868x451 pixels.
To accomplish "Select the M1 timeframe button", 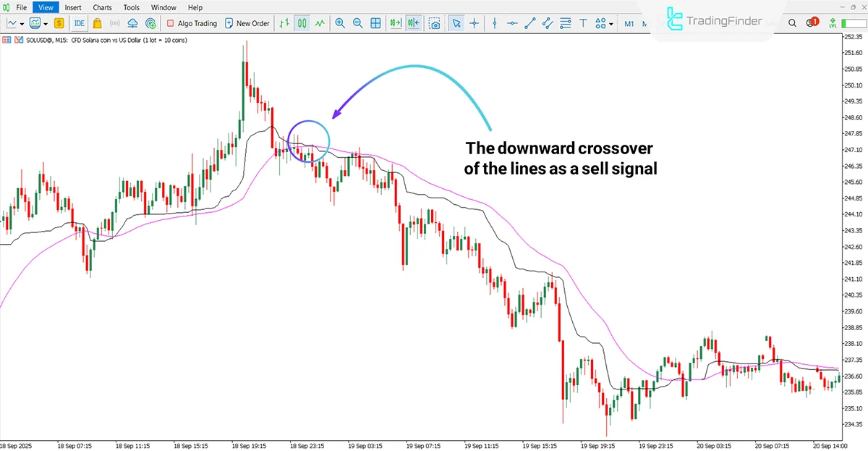I will (x=629, y=23).
